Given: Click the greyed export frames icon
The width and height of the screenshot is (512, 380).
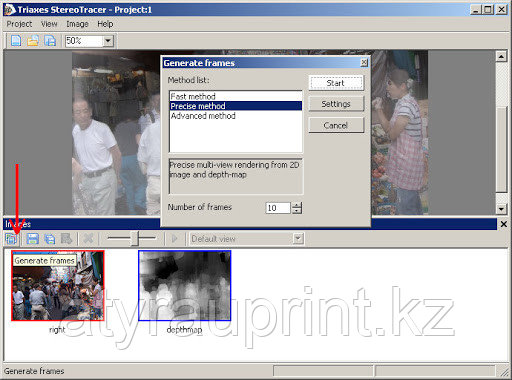Looking at the screenshot, I should 67,239.
